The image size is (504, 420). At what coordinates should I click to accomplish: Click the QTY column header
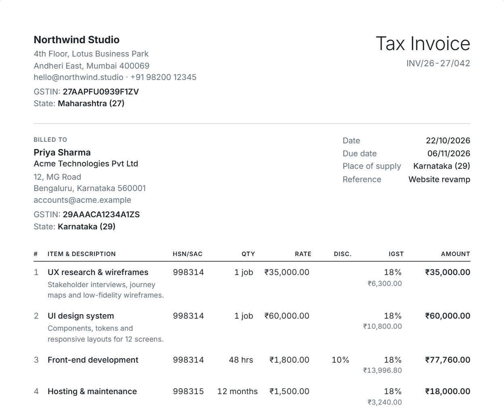(x=248, y=254)
